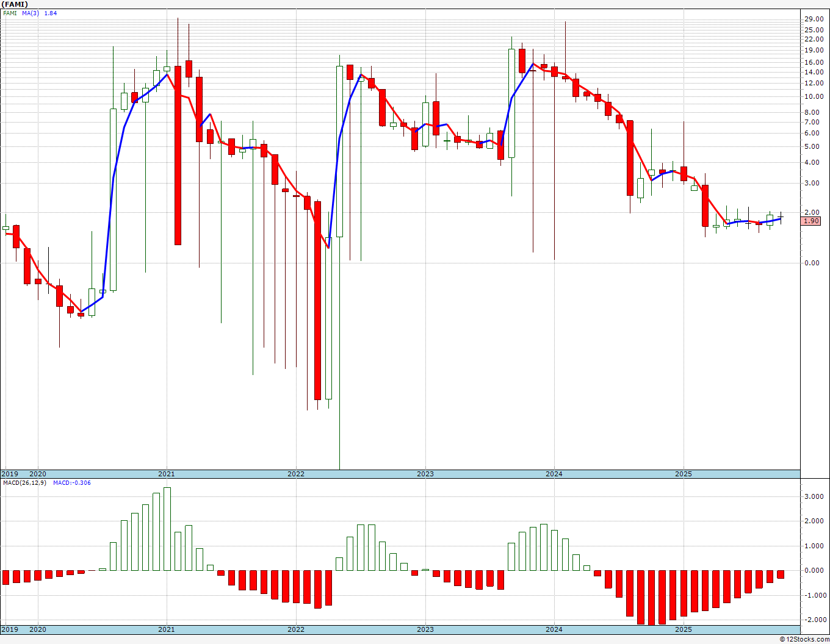Click 2023 on the price chart time axis

point(425,474)
